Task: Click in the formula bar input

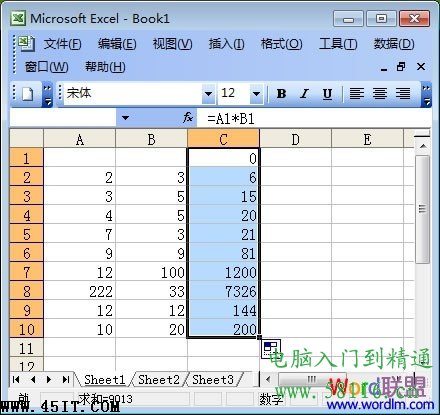Action: (313, 118)
